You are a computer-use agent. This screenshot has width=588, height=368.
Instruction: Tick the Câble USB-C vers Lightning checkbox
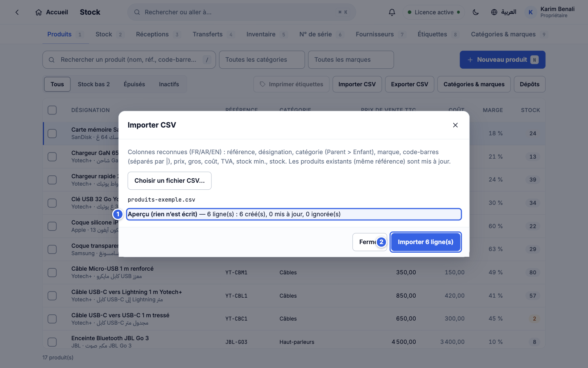52,296
